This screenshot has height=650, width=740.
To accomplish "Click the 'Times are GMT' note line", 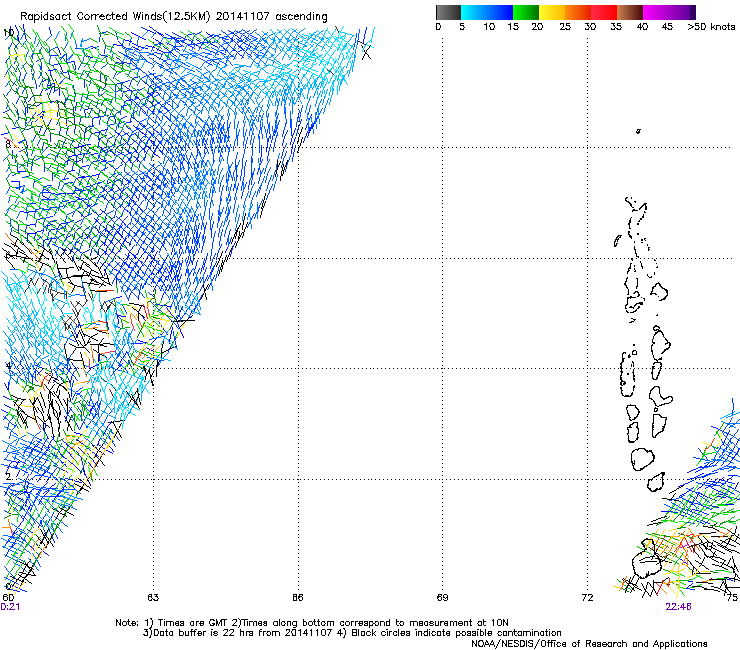I will click(312, 623).
